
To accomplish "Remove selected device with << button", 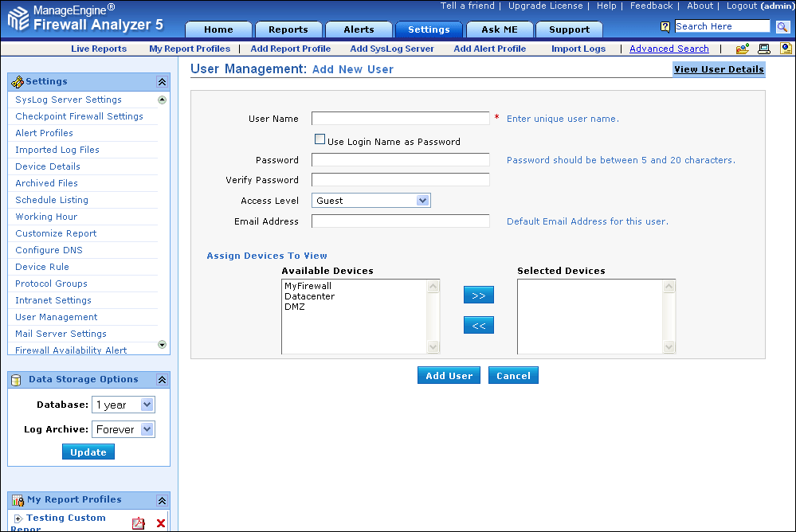I will pos(479,326).
